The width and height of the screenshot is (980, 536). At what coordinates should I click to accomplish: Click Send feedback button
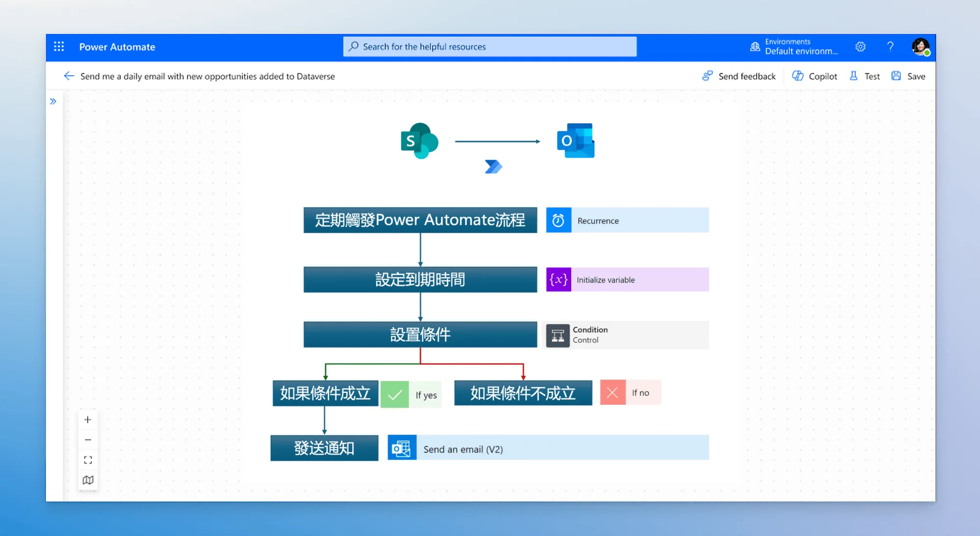[x=739, y=76]
